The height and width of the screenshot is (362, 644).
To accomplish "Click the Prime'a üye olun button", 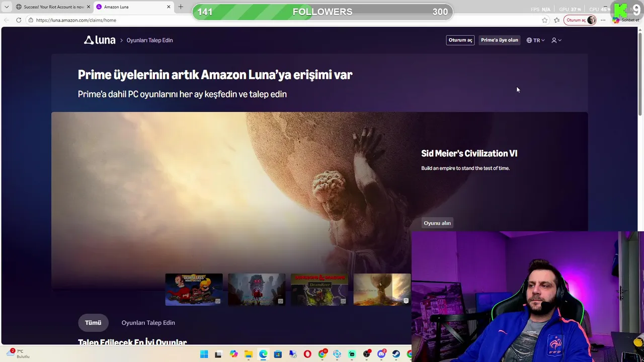I will [x=499, y=40].
